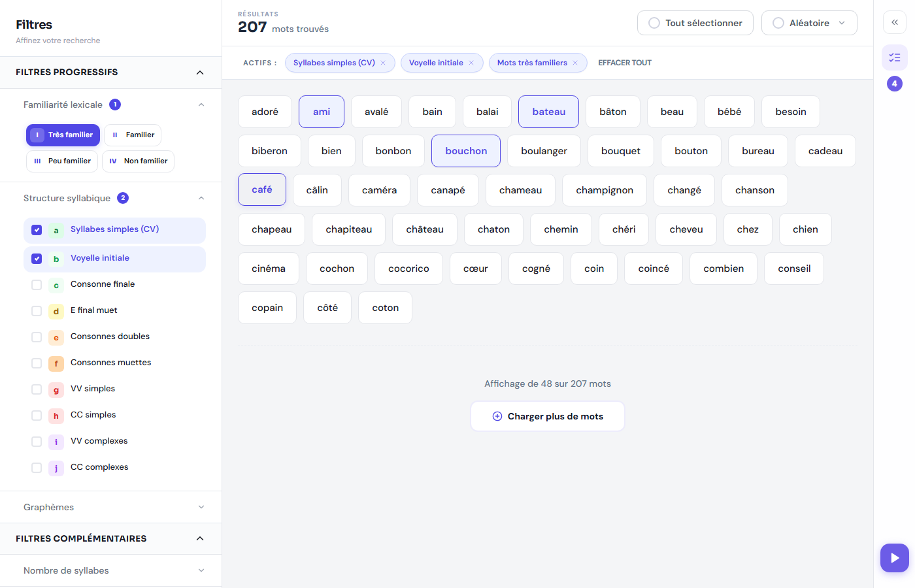Select the Familier level filter
Screen dimensions: 915x588
[x=133, y=135]
